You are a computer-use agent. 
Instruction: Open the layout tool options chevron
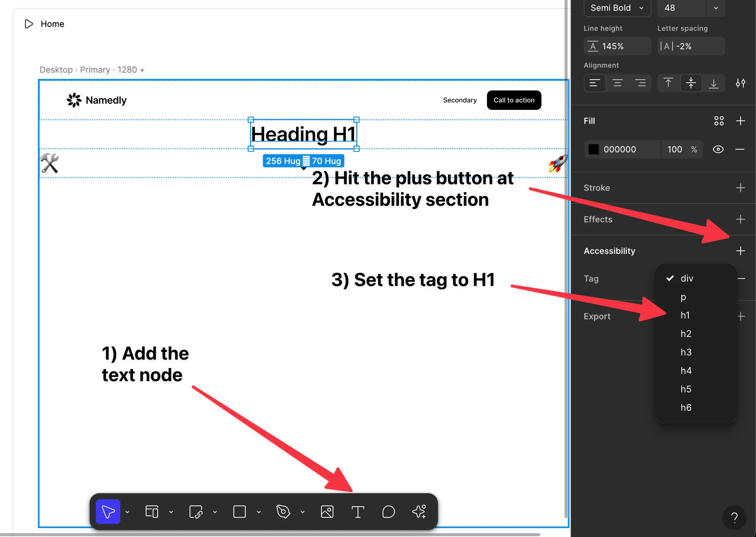coord(171,512)
